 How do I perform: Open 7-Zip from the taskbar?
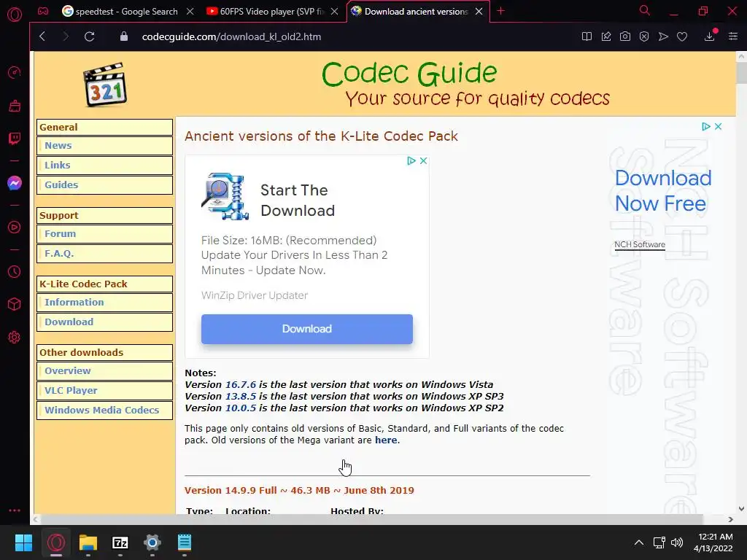coord(120,542)
